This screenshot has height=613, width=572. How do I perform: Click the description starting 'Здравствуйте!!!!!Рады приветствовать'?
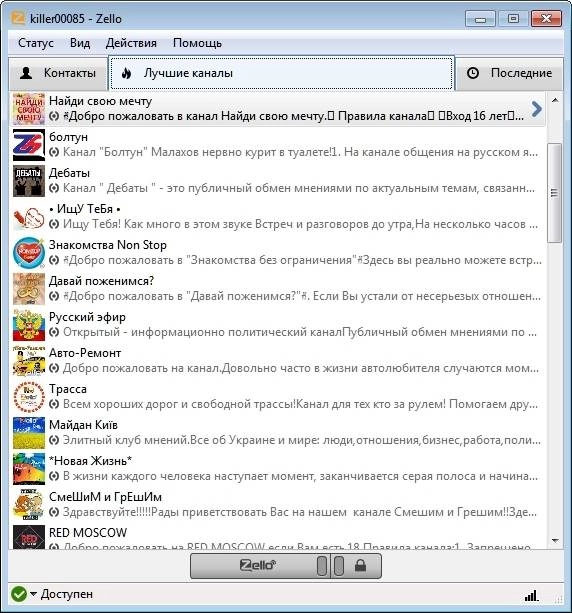pos(299,513)
